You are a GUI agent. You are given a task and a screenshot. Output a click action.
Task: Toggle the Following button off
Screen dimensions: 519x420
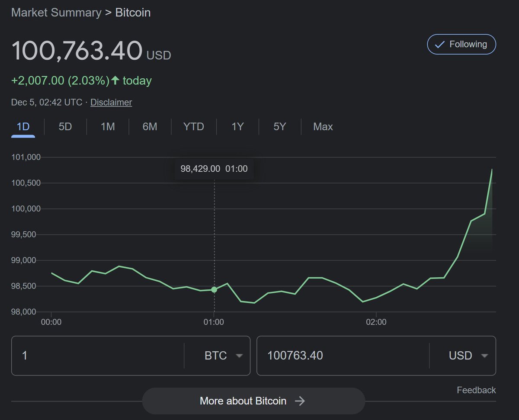(x=461, y=44)
